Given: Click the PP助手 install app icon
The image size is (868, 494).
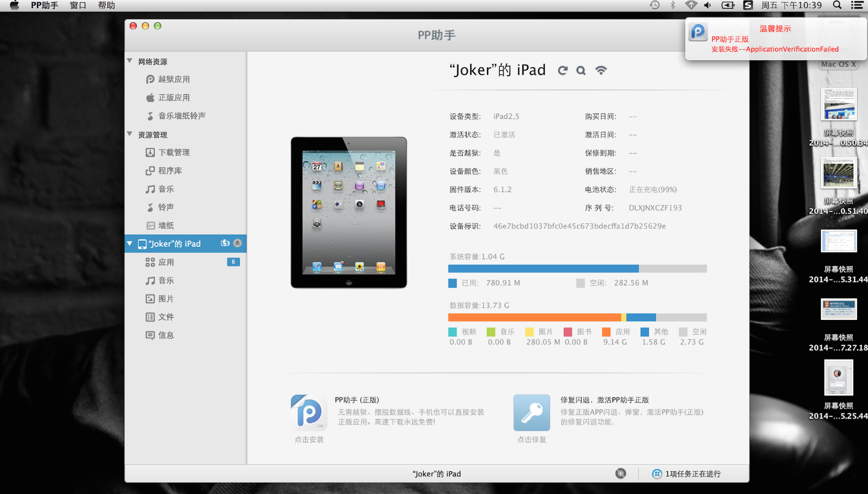Looking at the screenshot, I should (309, 413).
